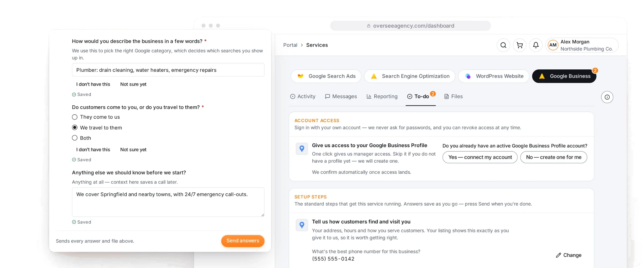Switch to WordPress Website service

[x=494, y=76]
